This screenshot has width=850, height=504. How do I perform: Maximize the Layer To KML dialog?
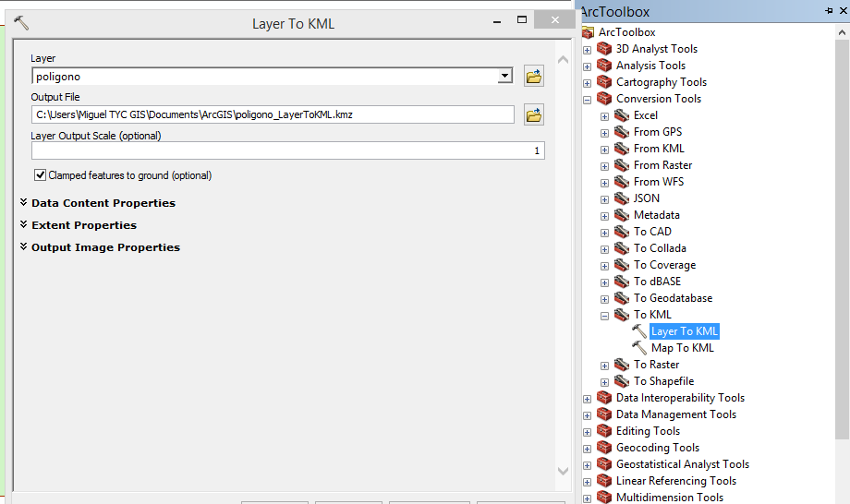[522, 20]
